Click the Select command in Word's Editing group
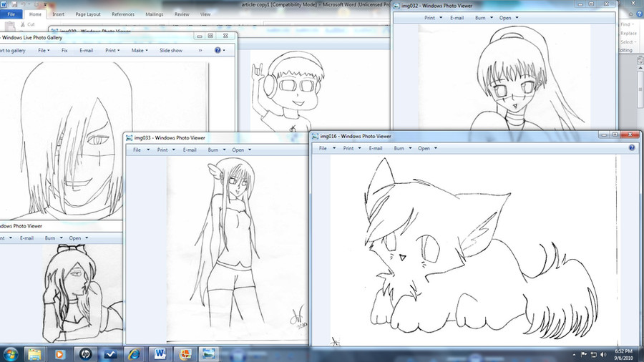Screen dimensions: 644x362 (x=628, y=42)
